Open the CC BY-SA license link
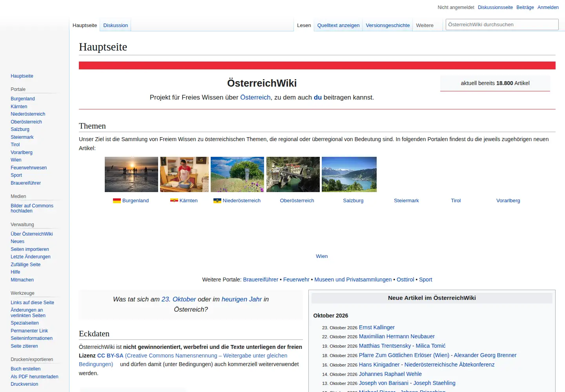Viewport: 565px width, 392px height. pos(110,356)
